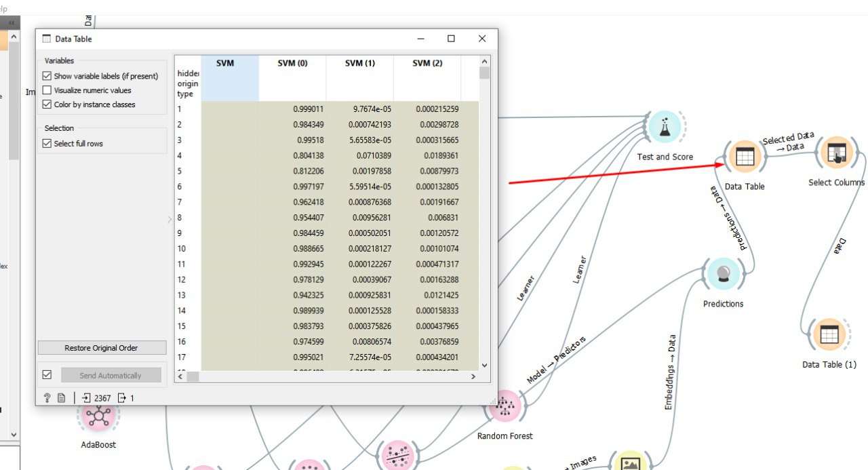Collapse the widget toolbox with double chevron
Screen dimensions: 868x470
[12, 23]
